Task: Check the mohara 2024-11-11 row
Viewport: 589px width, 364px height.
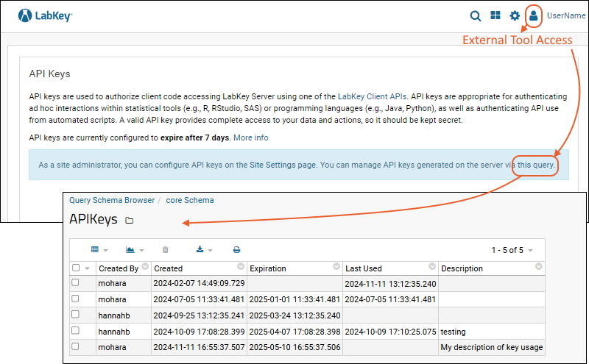Action: (x=75, y=346)
